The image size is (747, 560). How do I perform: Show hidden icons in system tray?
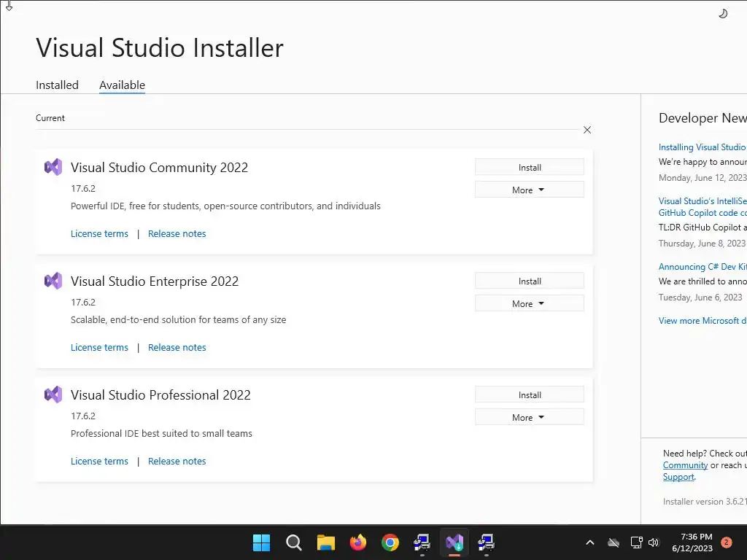(x=590, y=542)
